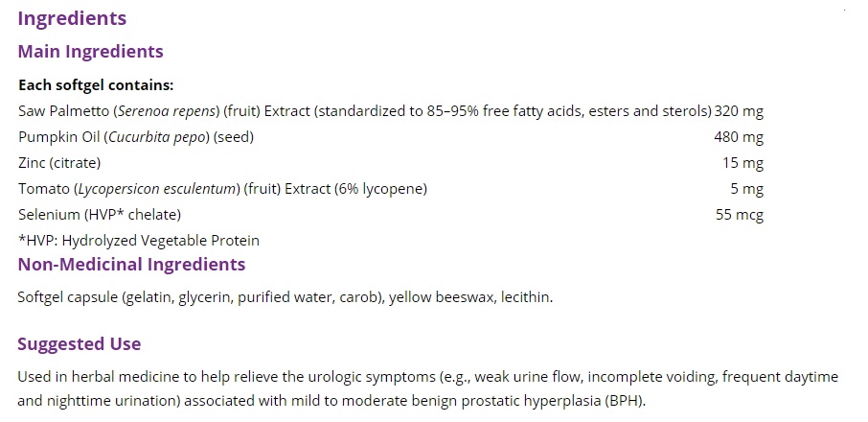
Task: Click the 480 mg dosage value
Action: tap(739, 137)
